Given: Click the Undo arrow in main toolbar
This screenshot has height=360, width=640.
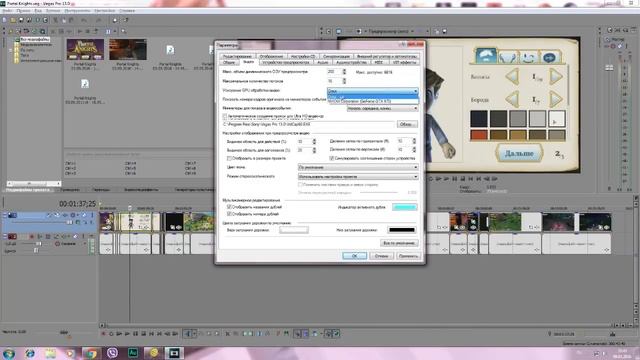Looking at the screenshot, I should click(x=84, y=20).
